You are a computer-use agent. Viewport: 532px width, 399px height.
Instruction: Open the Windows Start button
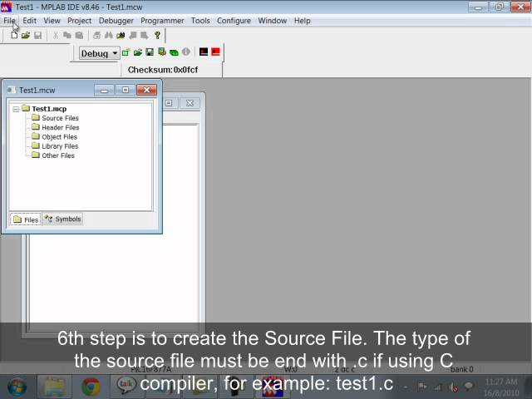[x=17, y=387]
